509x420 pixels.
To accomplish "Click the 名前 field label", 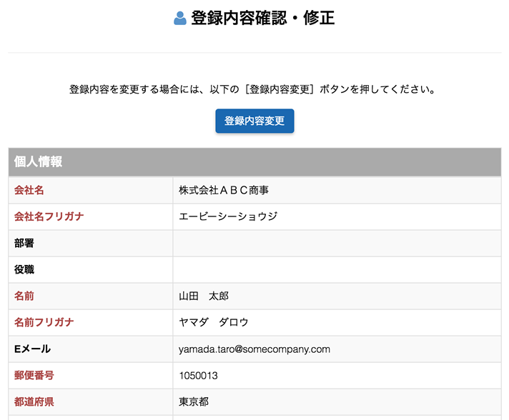I will pos(24,296).
